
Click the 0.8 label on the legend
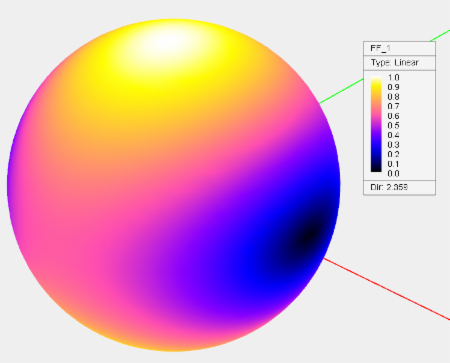(393, 97)
